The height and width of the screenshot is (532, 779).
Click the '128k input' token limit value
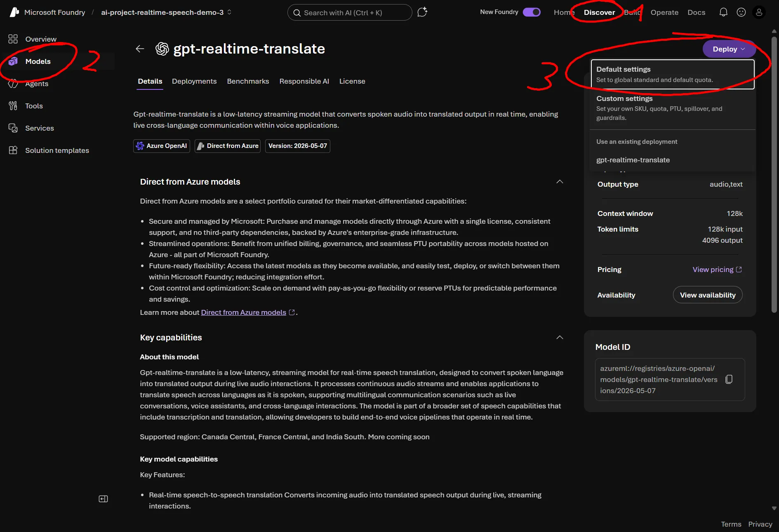pyautogui.click(x=725, y=229)
